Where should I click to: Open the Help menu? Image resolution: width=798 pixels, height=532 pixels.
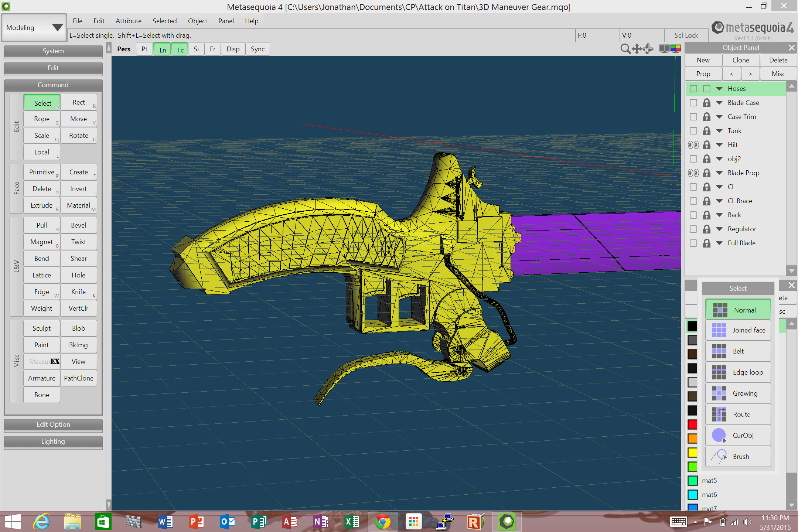pos(252,21)
